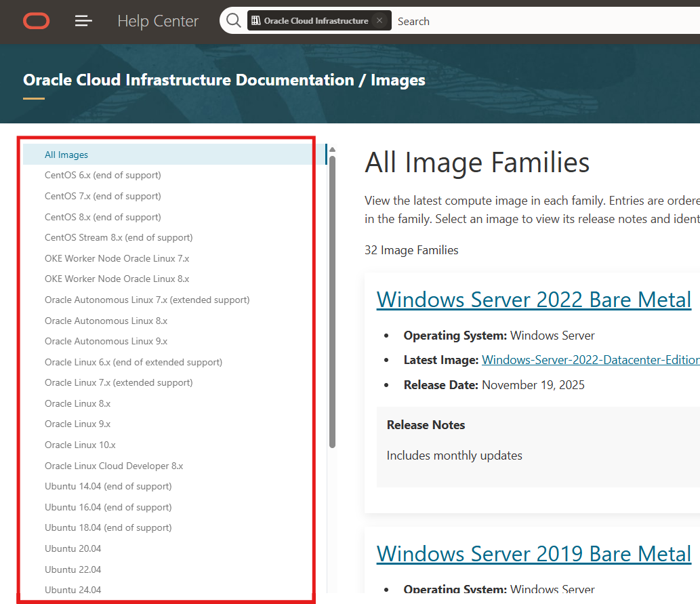Image resolution: width=700 pixels, height=604 pixels.
Task: Open the hamburger navigation menu
Action: pos(83,21)
